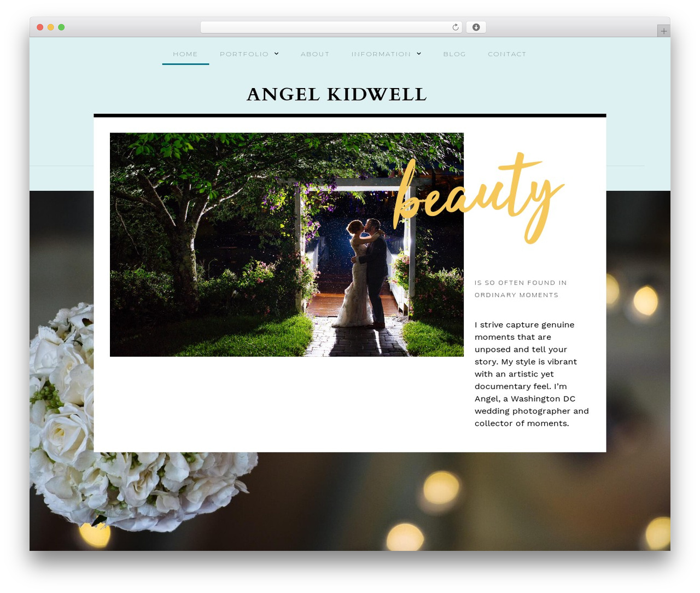
Task: Maximize the window with the green button
Action: coord(61,27)
